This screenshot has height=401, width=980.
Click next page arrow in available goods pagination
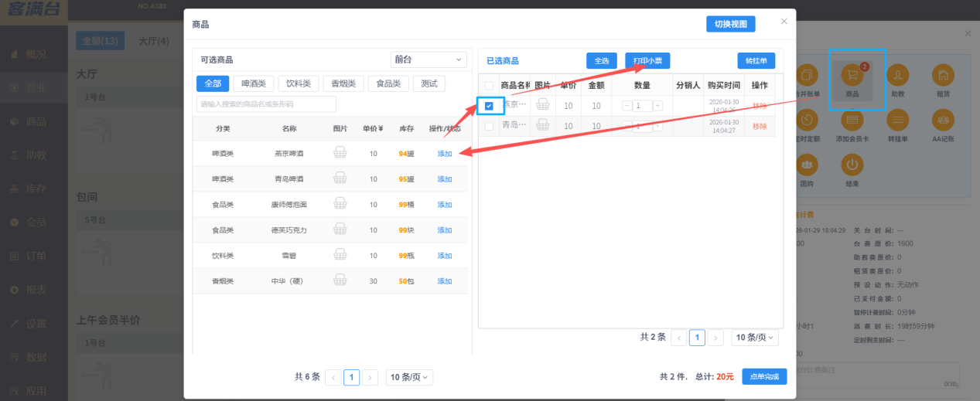point(370,377)
